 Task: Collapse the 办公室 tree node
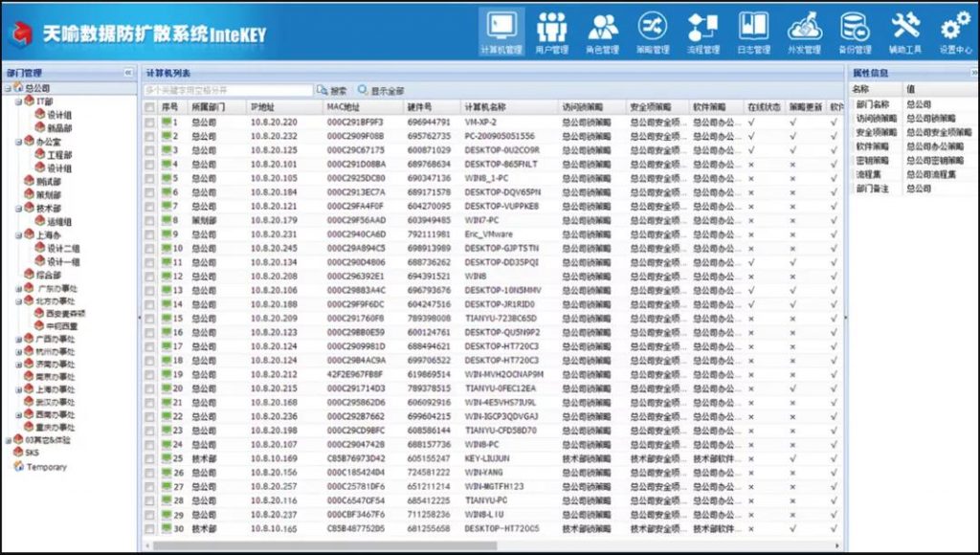(x=19, y=142)
